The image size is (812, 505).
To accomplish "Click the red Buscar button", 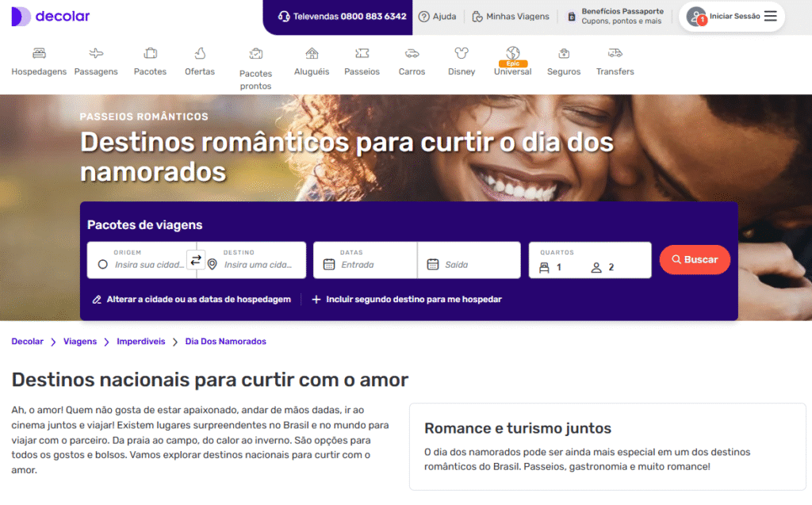I will [695, 259].
